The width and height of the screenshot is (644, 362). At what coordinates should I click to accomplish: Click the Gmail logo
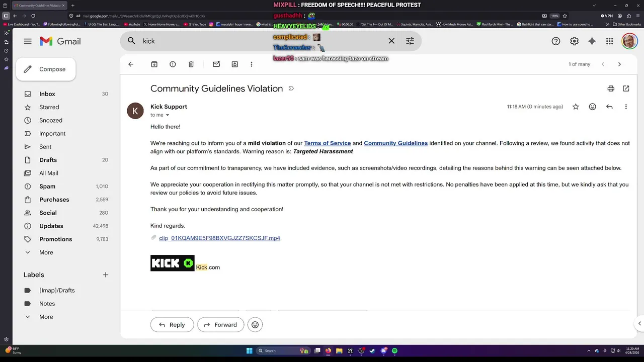pos(60,41)
